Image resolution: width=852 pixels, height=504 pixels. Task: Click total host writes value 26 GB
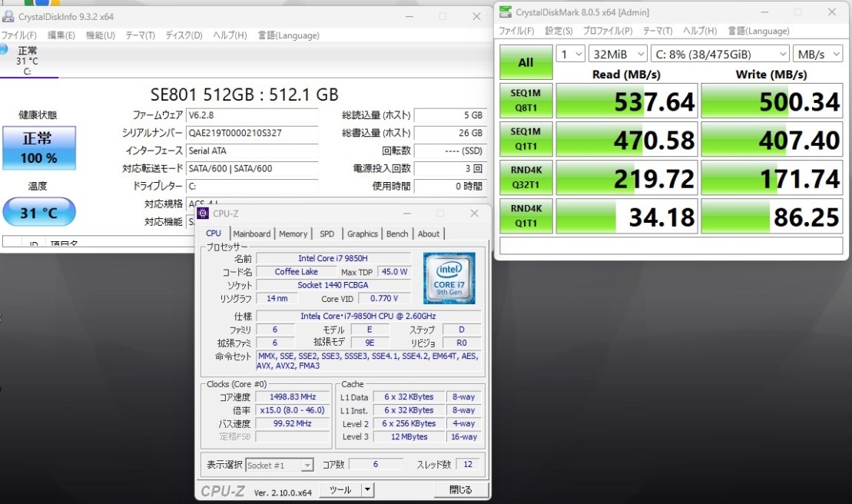(x=449, y=133)
